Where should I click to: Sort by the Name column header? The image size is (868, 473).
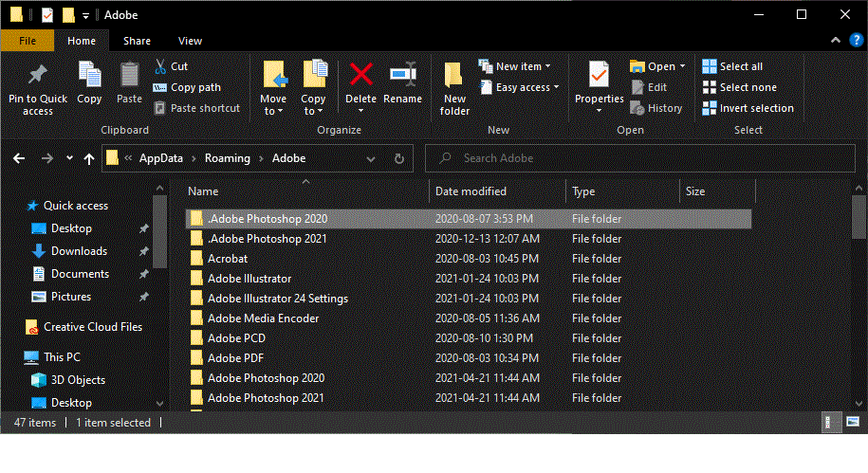pyautogui.click(x=306, y=191)
